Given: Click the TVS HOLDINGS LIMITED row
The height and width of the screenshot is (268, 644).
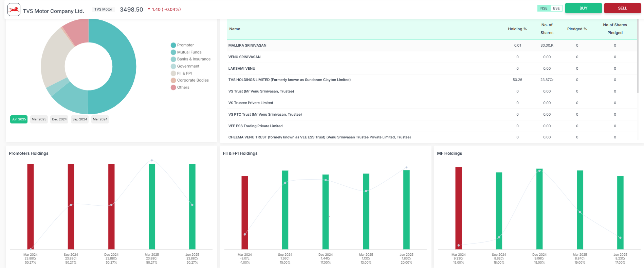Looking at the screenshot, I should point(289,80).
